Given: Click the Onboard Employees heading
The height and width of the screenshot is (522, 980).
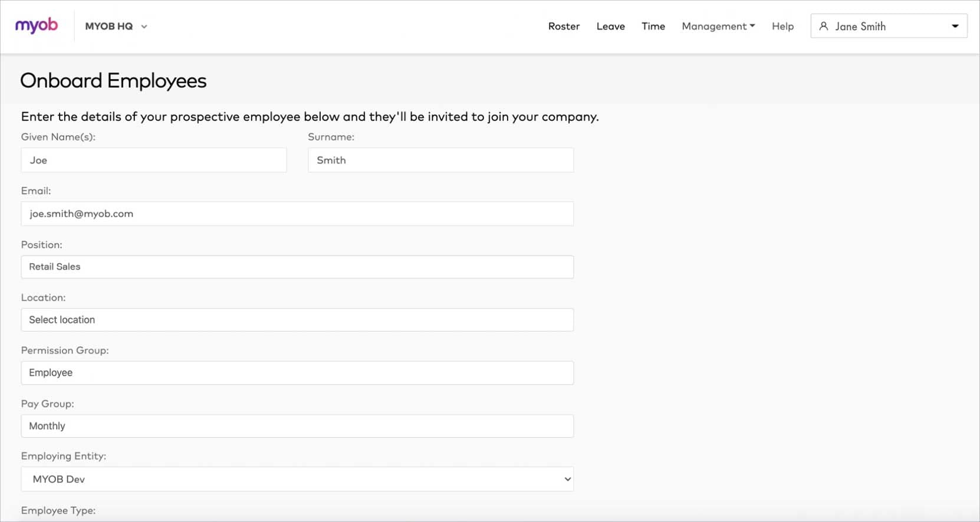Looking at the screenshot, I should coord(113,81).
